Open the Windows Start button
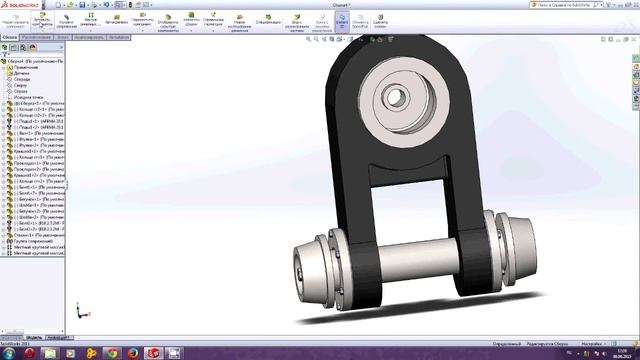640x360 pixels. pyautogui.click(x=9, y=353)
